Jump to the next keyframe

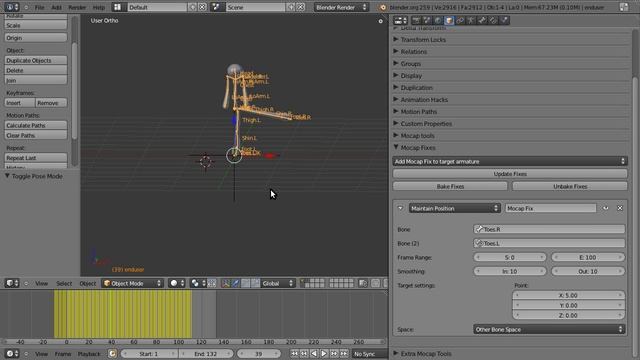pos(334,353)
